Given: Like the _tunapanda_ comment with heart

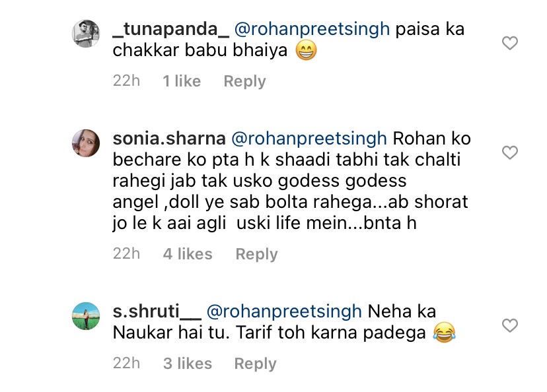Looking at the screenshot, I should pyautogui.click(x=509, y=44).
